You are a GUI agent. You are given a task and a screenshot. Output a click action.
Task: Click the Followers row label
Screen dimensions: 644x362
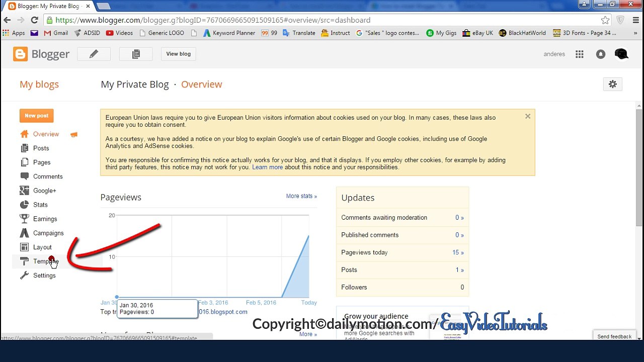(x=354, y=288)
